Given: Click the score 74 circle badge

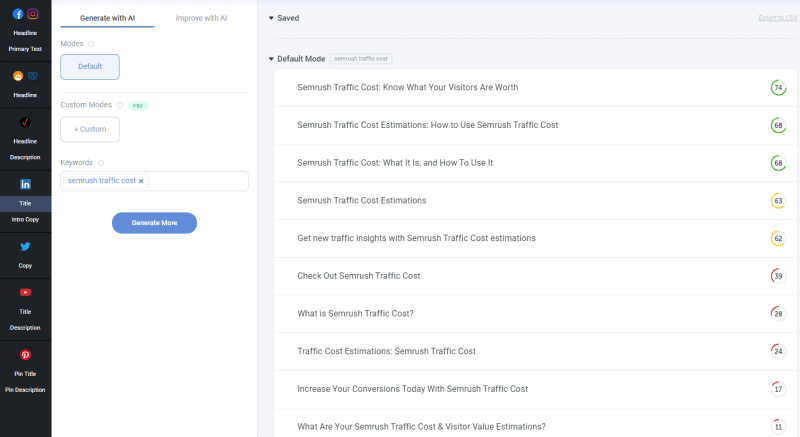Looking at the screenshot, I should click(x=778, y=88).
